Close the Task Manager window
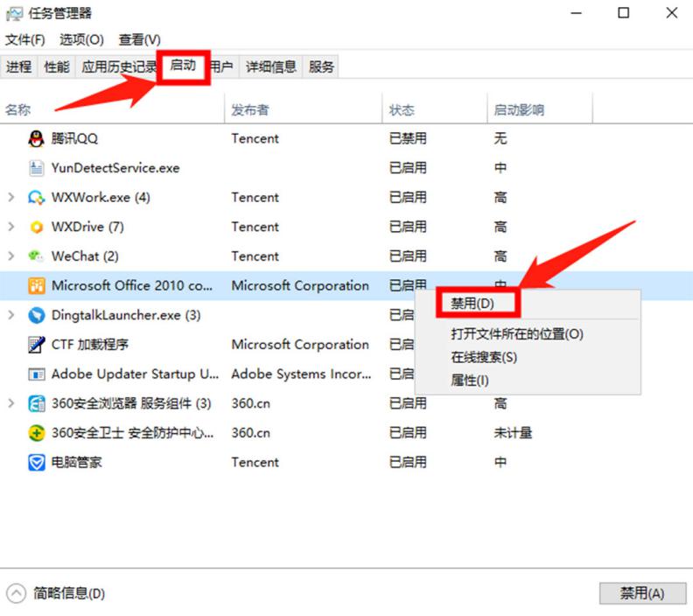The width and height of the screenshot is (693, 616). click(x=672, y=13)
